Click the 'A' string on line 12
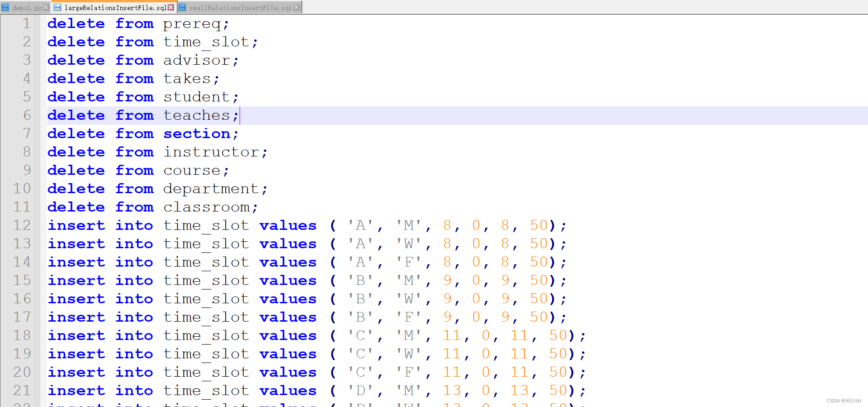This screenshot has height=407, width=868. coord(360,225)
